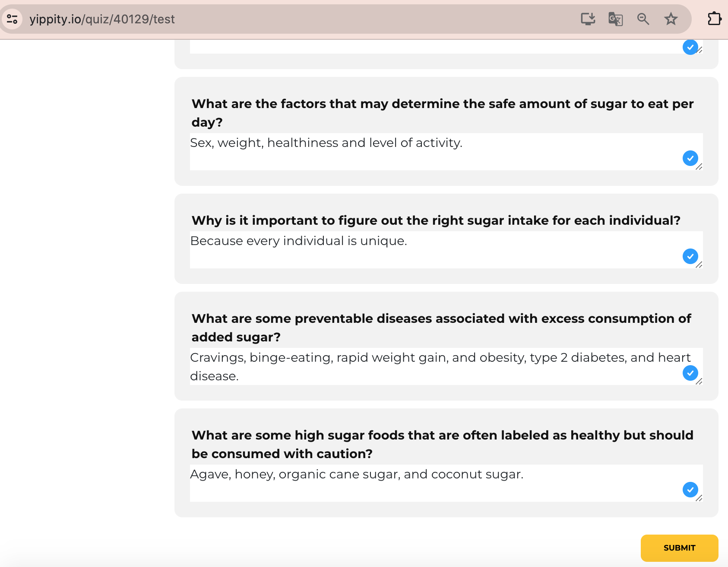The width and height of the screenshot is (728, 567).
Task: Click blue check icon in topmost partial answer box
Action: [690, 47]
